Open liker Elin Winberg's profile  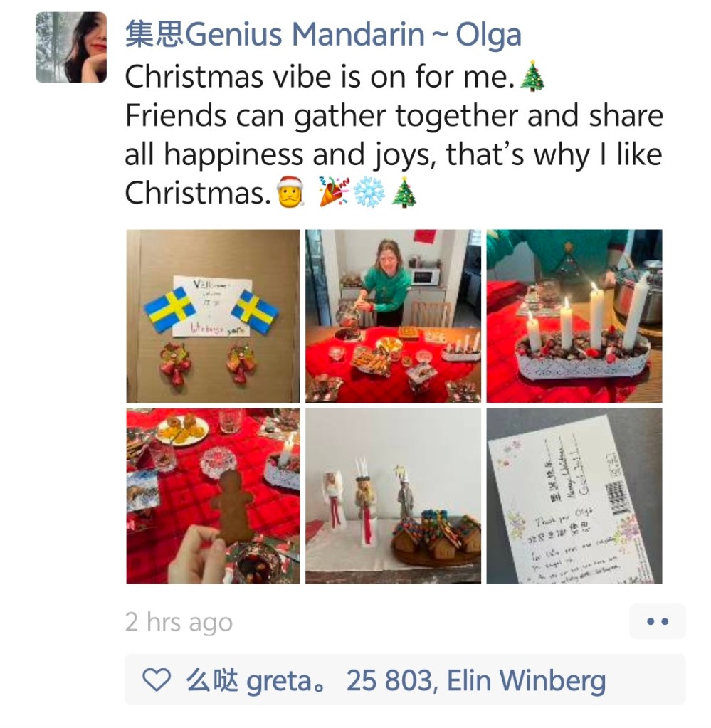(x=526, y=681)
